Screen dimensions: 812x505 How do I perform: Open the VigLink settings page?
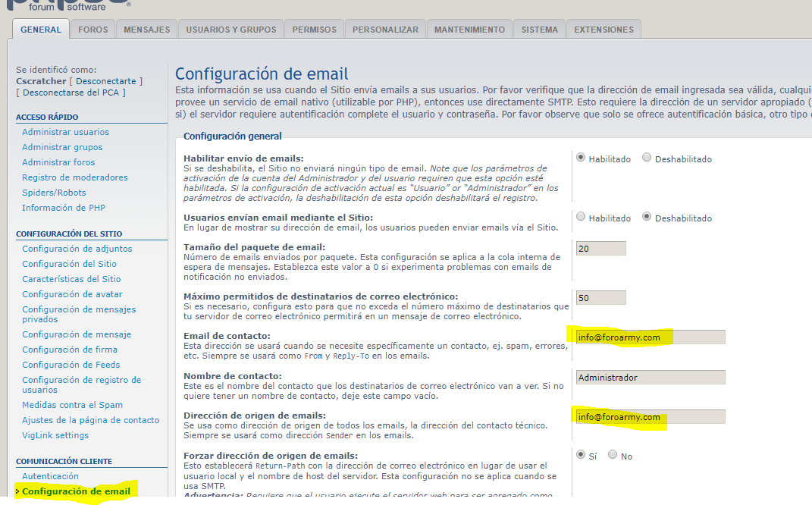[x=55, y=435]
